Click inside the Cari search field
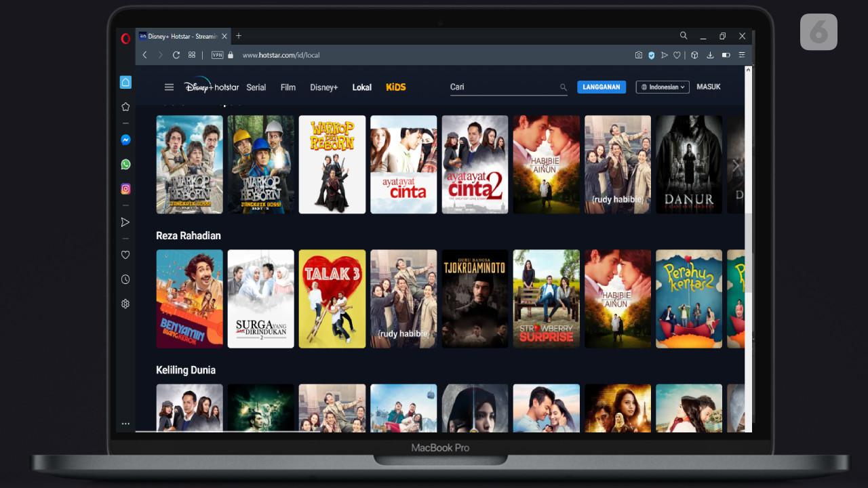Screen dimensions: 868x488 point(502,87)
